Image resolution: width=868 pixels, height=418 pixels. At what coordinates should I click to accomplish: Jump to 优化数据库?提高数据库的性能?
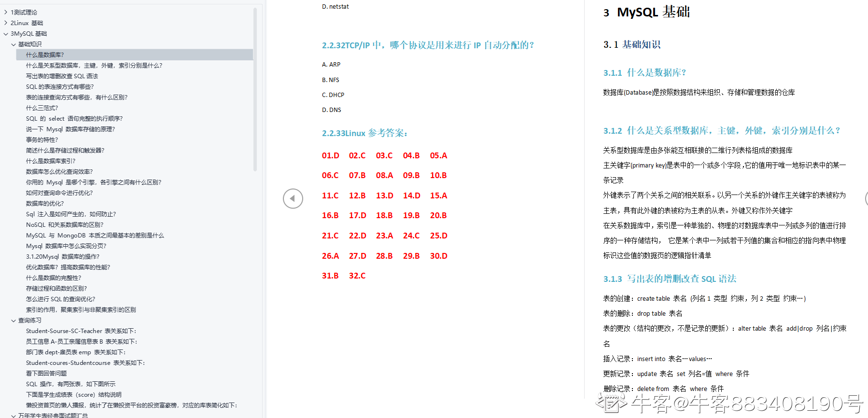pos(68,267)
